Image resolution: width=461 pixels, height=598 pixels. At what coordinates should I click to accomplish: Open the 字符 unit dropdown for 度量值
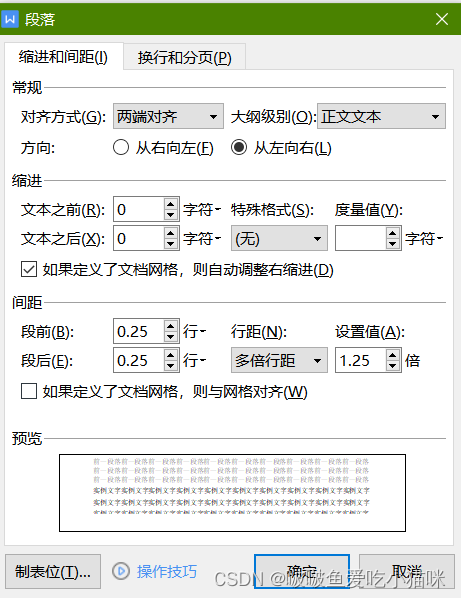tap(424, 238)
